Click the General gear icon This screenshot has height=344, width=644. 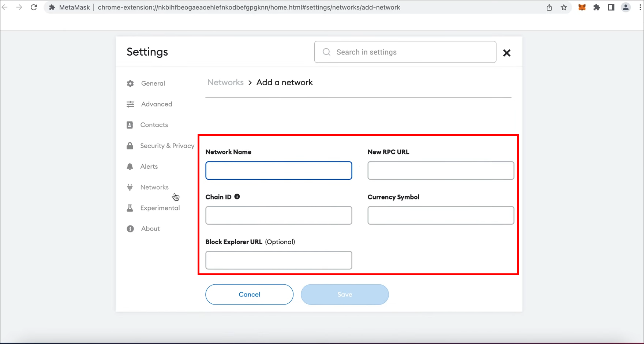click(x=130, y=83)
